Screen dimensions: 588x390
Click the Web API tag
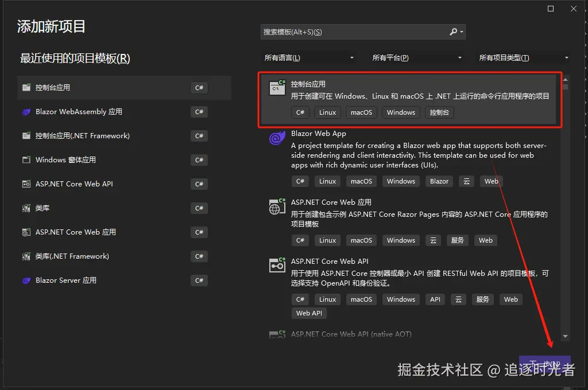(x=309, y=313)
